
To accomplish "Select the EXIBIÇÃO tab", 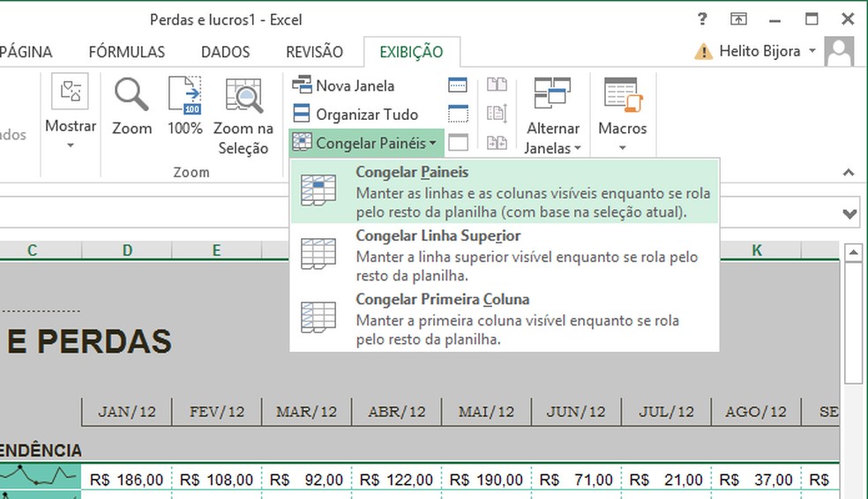I will pyautogui.click(x=411, y=52).
